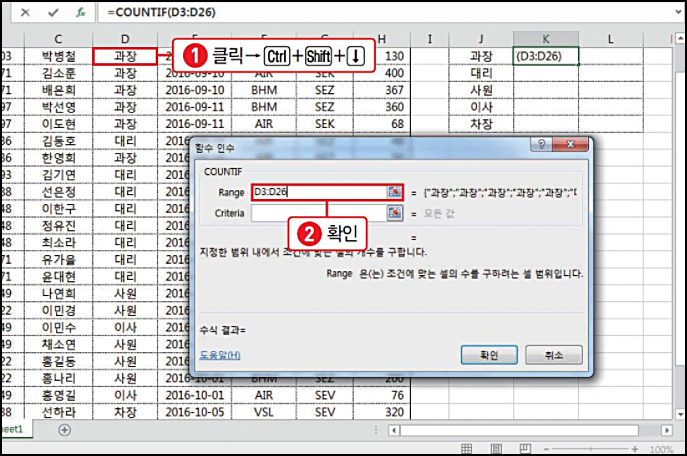This screenshot has width=687, height=456.
Task: Click cell with name 박병철
Action: [59, 56]
